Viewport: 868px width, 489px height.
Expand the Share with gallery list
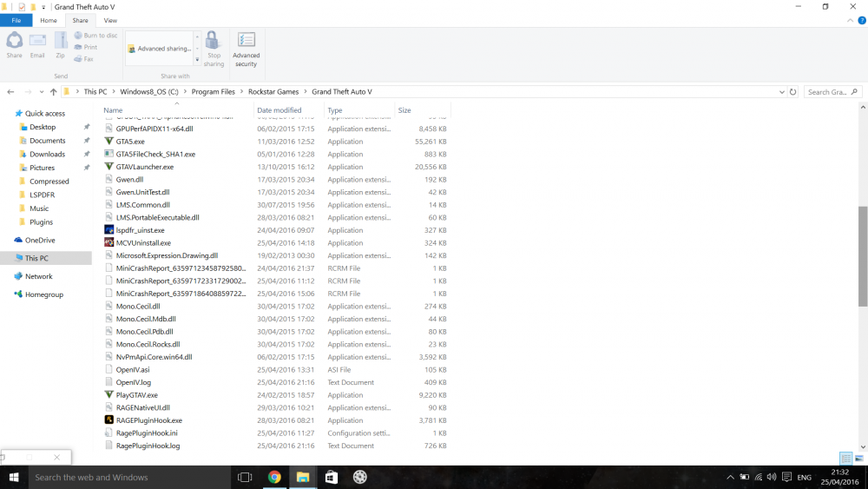[197, 59]
